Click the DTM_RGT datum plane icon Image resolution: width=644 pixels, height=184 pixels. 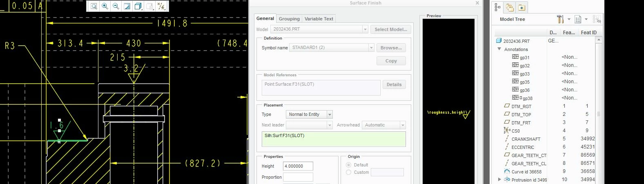(x=507, y=106)
